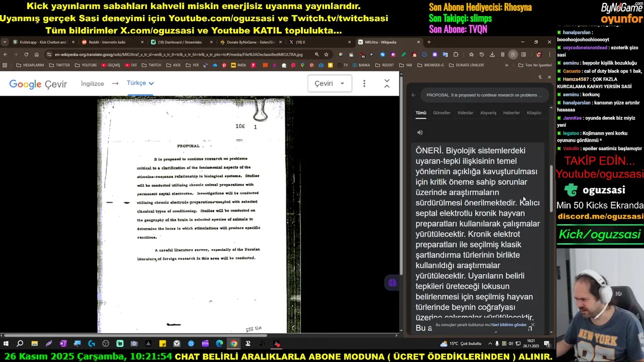Open the profile avatar in browser toolbar
The image size is (644, 362).
[x=539, y=54]
